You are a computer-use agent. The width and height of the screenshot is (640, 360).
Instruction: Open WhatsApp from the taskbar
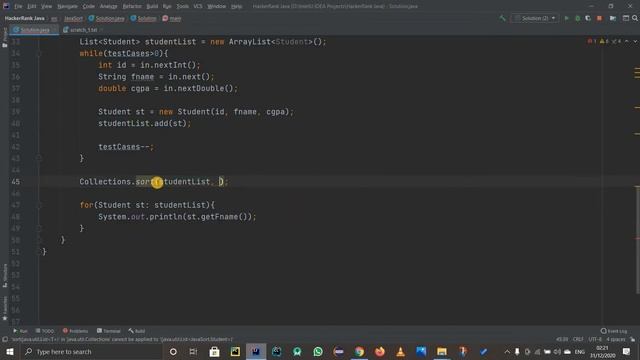(318, 351)
